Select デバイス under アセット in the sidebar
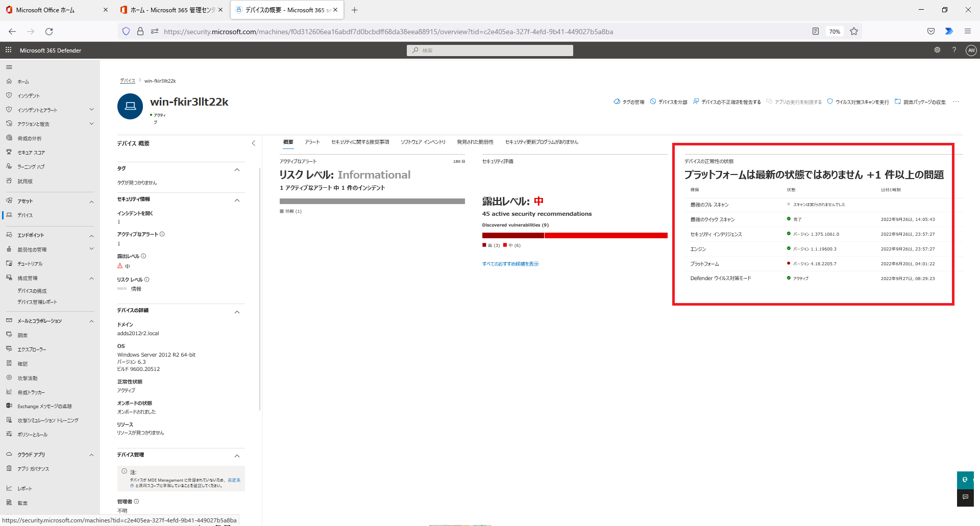Image resolution: width=980 pixels, height=526 pixels. pyautogui.click(x=25, y=215)
